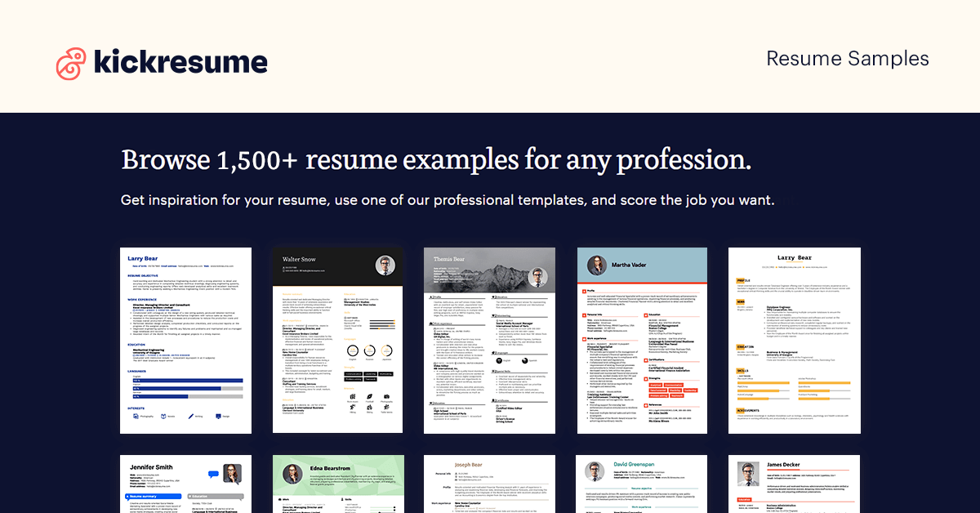Viewport: 980px width, 513px height.
Task: Click Walter Snow's round profile photo
Action: [385, 265]
